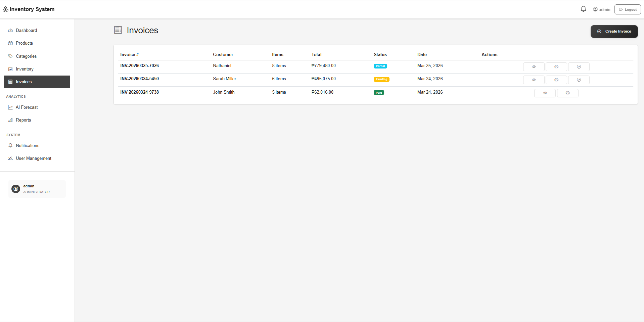Screen dimensions: 644x322
Task: View John Smith's paid invoice
Action: click(545, 93)
